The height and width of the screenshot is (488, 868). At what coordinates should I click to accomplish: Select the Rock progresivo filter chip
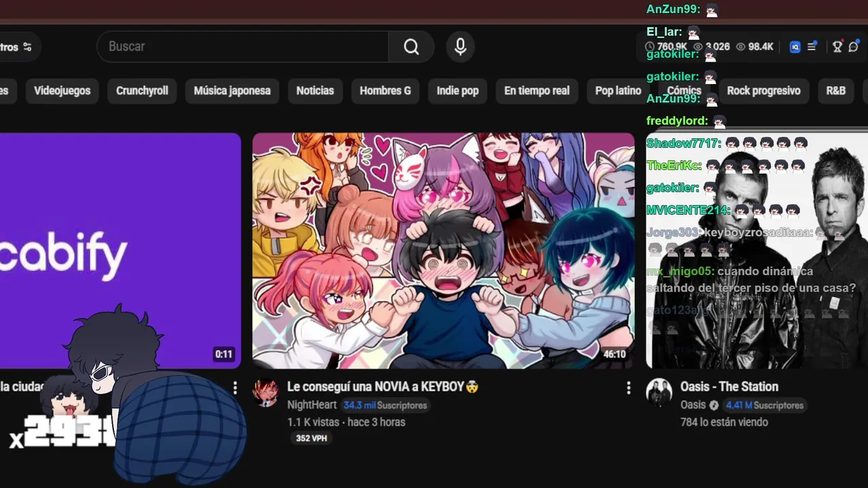764,91
